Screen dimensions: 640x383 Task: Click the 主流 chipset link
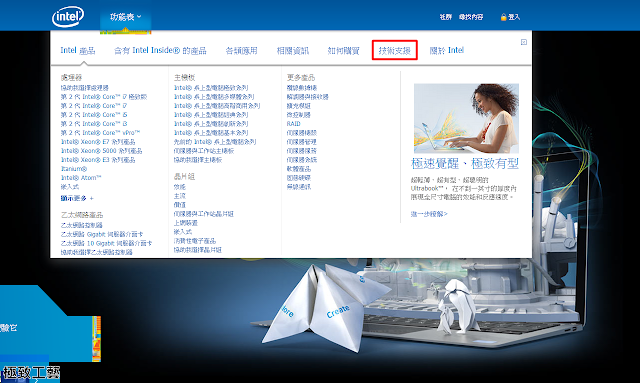click(180, 196)
